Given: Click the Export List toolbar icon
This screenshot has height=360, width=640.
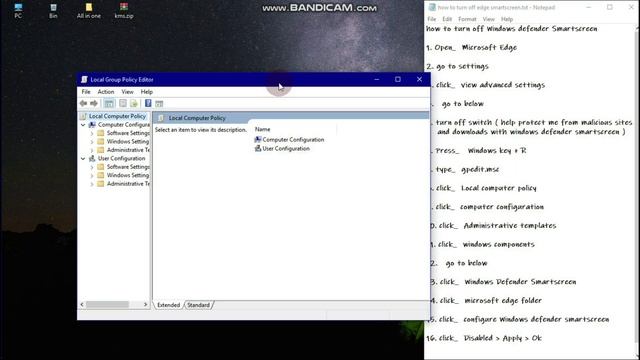Looking at the screenshot, I should (134, 104).
